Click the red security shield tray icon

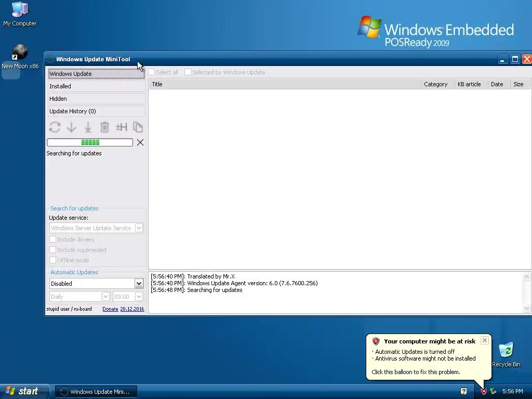coord(484,392)
